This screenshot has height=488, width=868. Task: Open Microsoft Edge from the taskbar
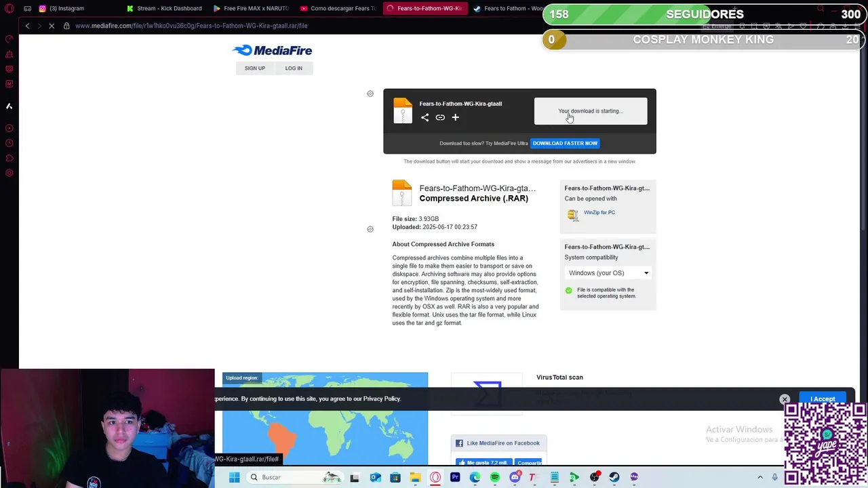[x=475, y=478]
